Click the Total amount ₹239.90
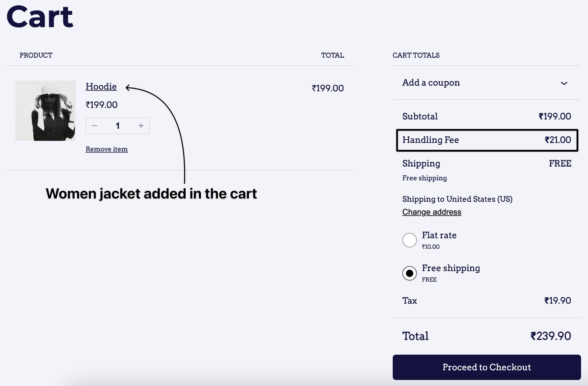 (550, 336)
